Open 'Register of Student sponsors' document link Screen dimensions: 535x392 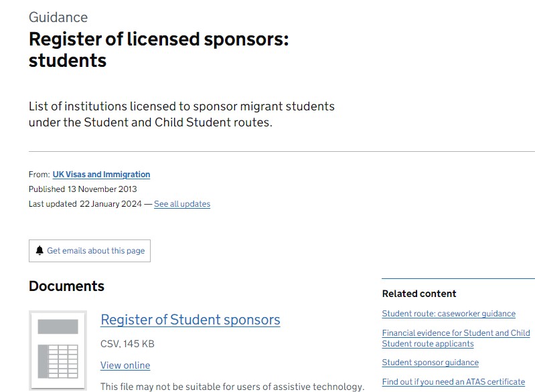point(190,320)
